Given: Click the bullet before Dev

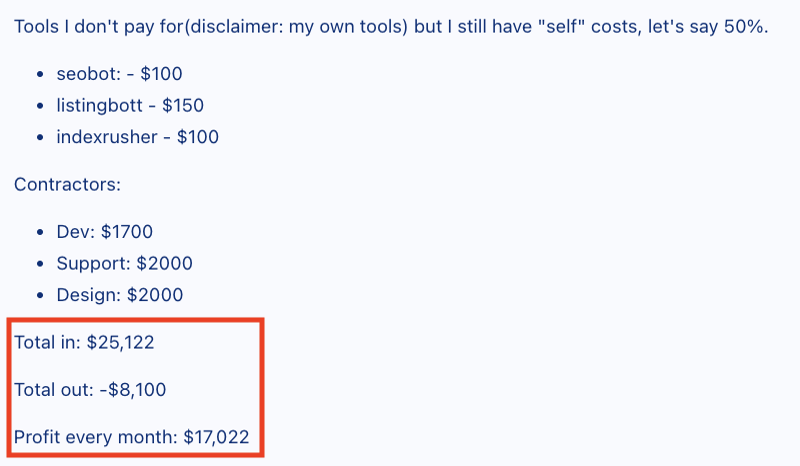Looking at the screenshot, I should pyautogui.click(x=40, y=233).
